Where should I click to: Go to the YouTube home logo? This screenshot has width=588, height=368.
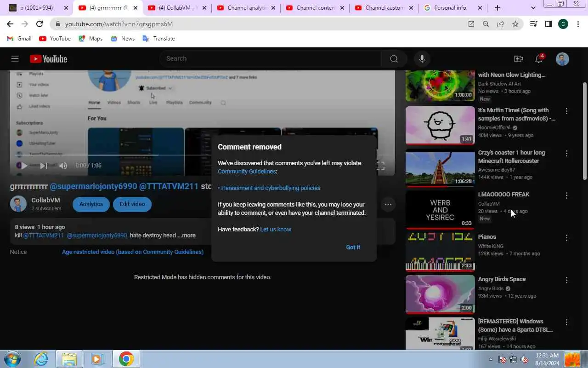pos(49,59)
